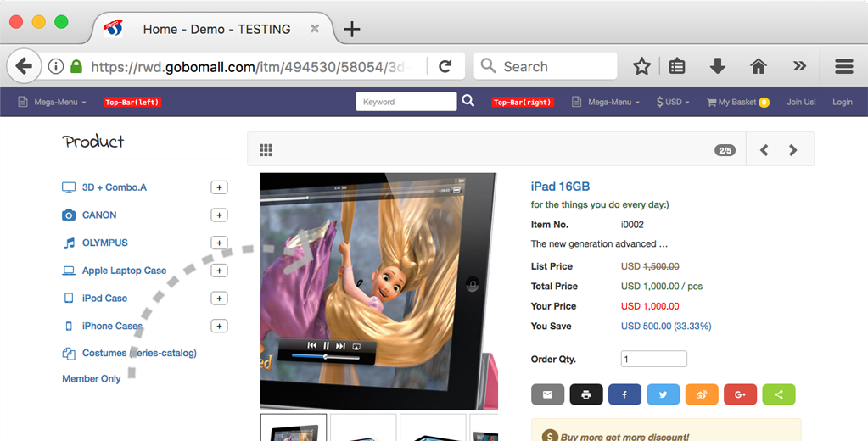Screen dimensions: 868x441
Task: Click the browser Search field
Action: [x=546, y=66]
